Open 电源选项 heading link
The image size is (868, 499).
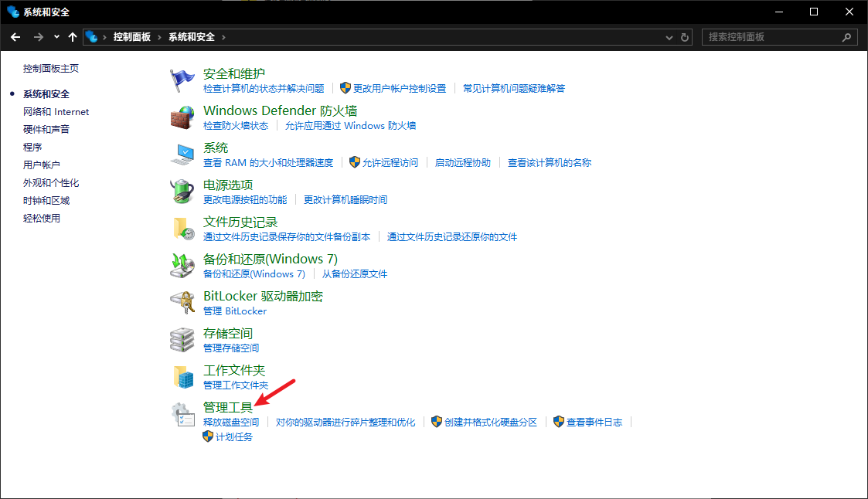coord(228,185)
